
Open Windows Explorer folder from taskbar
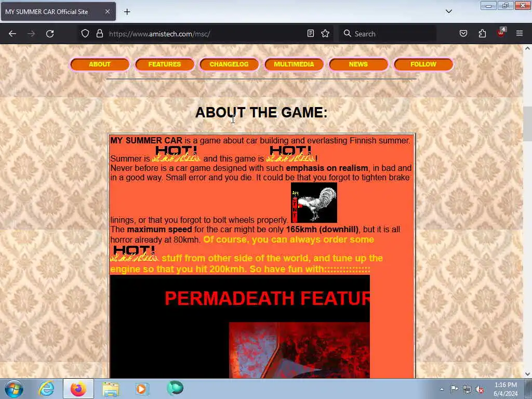pos(111,389)
